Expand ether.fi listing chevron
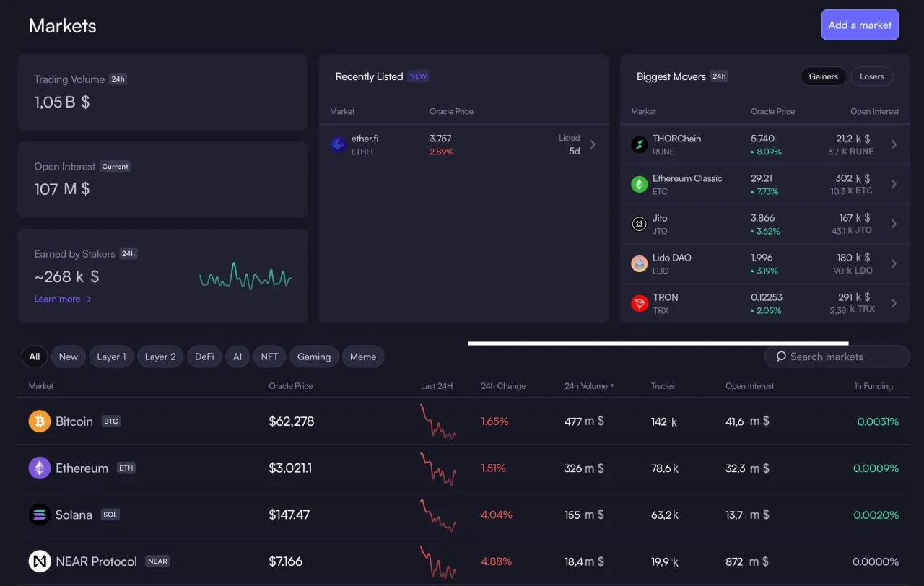 (593, 144)
